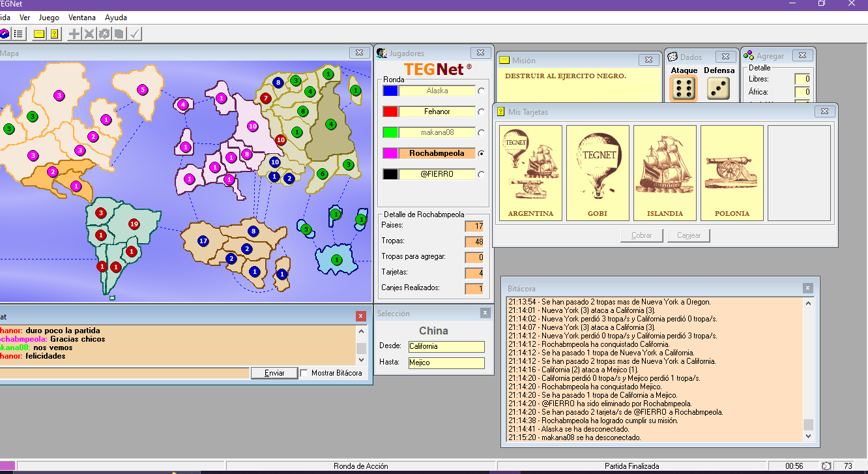Click the chat message input field
868x474 pixels.
click(x=124, y=373)
